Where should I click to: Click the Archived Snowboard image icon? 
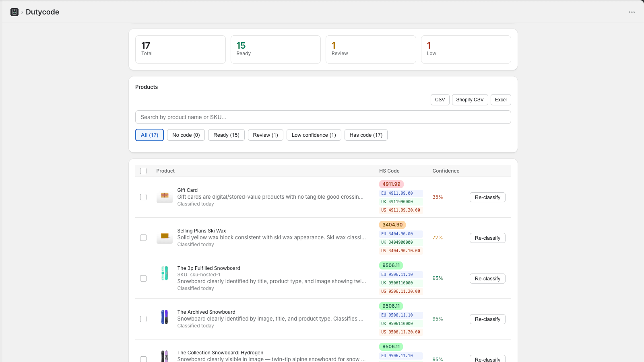coord(165,317)
